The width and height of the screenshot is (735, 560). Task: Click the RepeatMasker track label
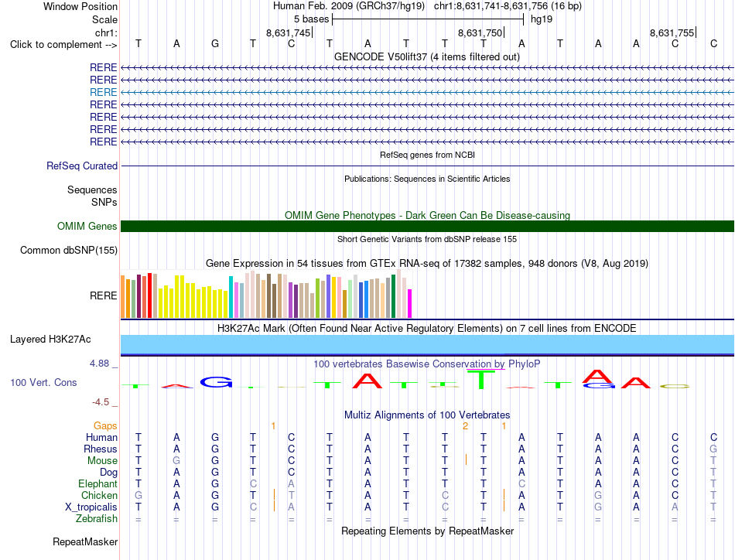[x=85, y=541]
